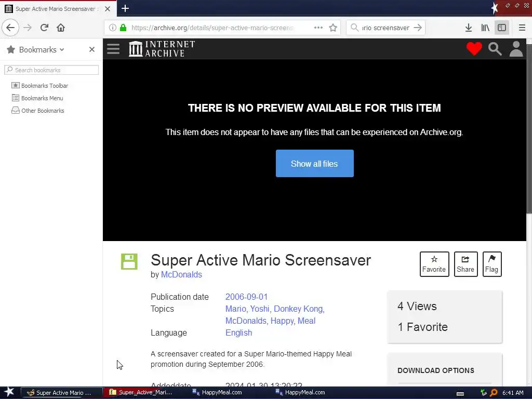Image resolution: width=532 pixels, height=399 pixels.
Task: Favorite this item
Action: coord(434,264)
